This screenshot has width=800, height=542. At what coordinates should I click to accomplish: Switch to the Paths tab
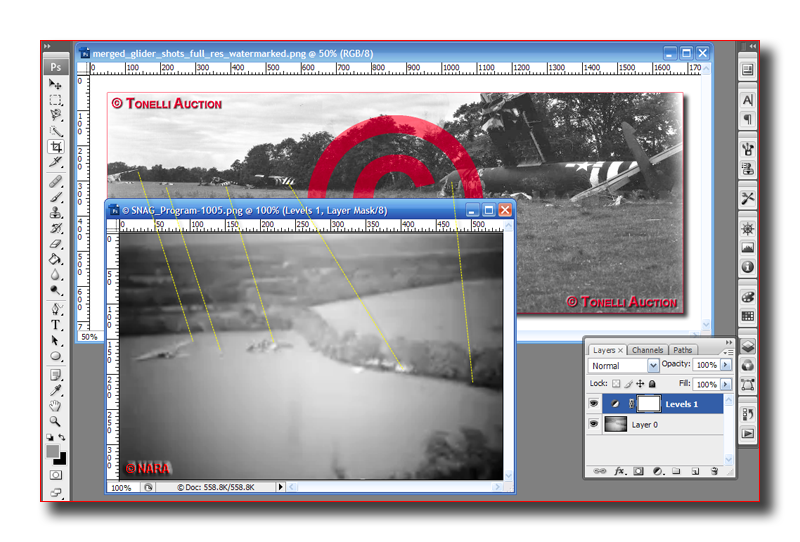(x=683, y=350)
